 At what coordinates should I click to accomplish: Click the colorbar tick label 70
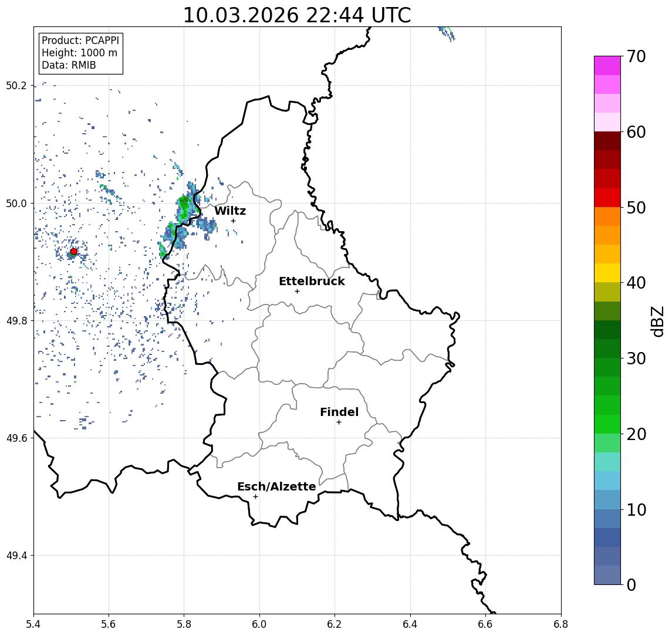[x=636, y=56]
